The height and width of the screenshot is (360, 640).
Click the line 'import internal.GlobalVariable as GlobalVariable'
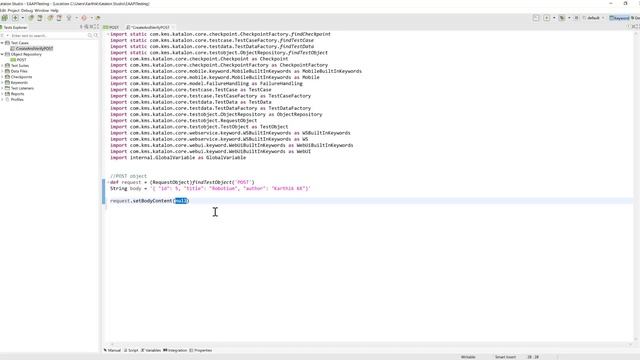[x=178, y=158]
